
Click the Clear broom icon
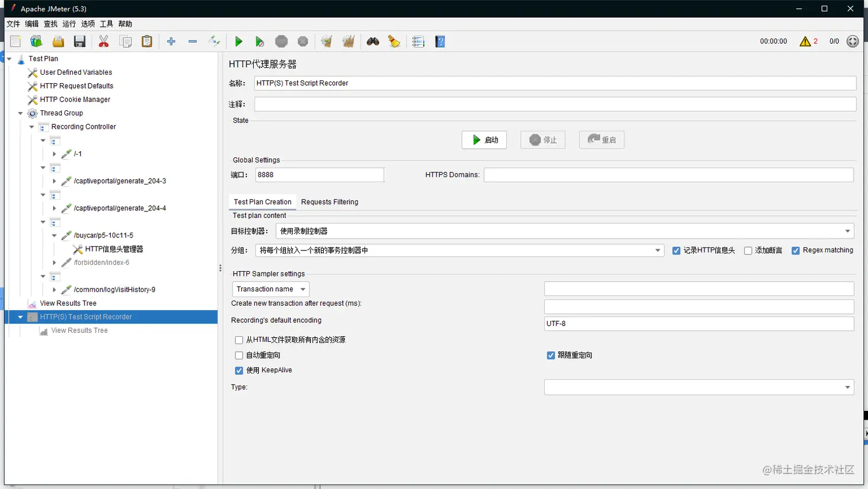[327, 41]
